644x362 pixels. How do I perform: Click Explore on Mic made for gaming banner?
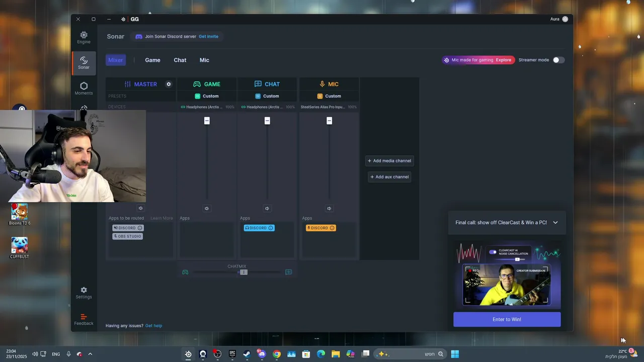click(503, 60)
